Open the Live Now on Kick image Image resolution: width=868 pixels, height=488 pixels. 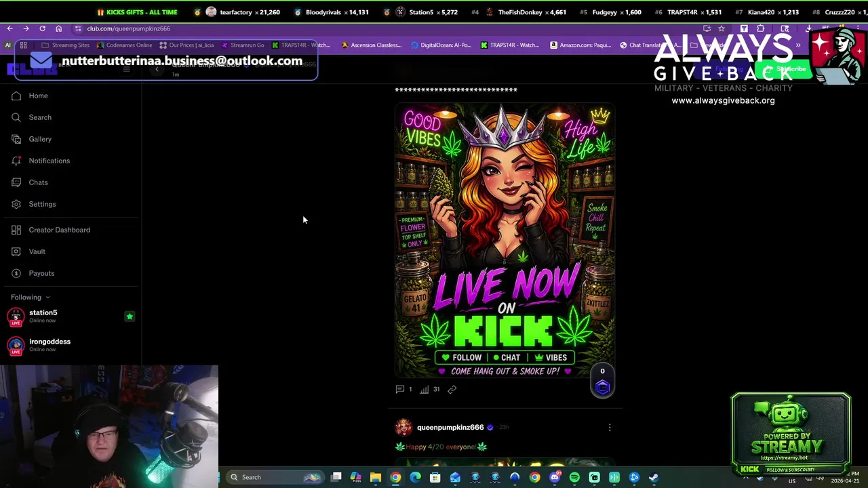click(x=505, y=240)
